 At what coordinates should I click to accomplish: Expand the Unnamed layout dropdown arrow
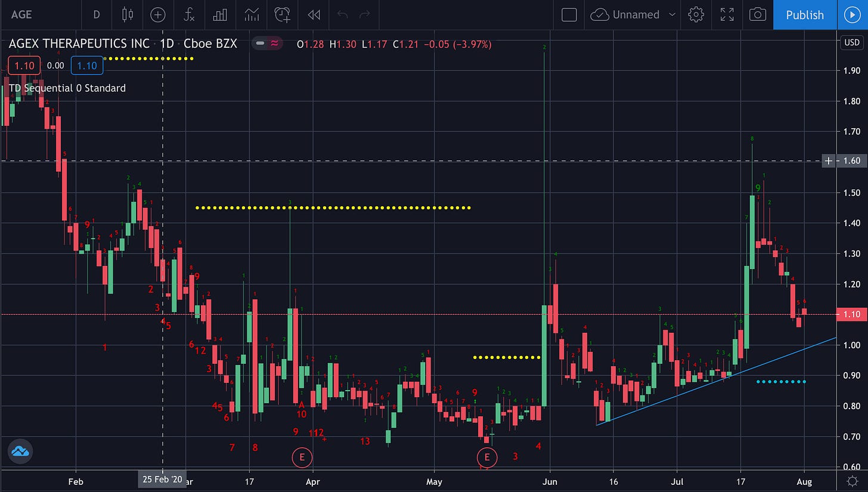672,14
